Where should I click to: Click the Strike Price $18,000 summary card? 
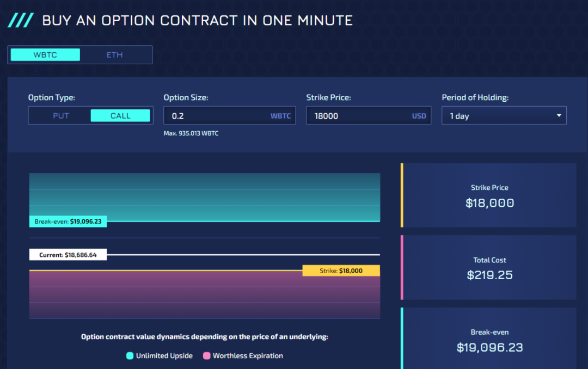click(x=489, y=195)
